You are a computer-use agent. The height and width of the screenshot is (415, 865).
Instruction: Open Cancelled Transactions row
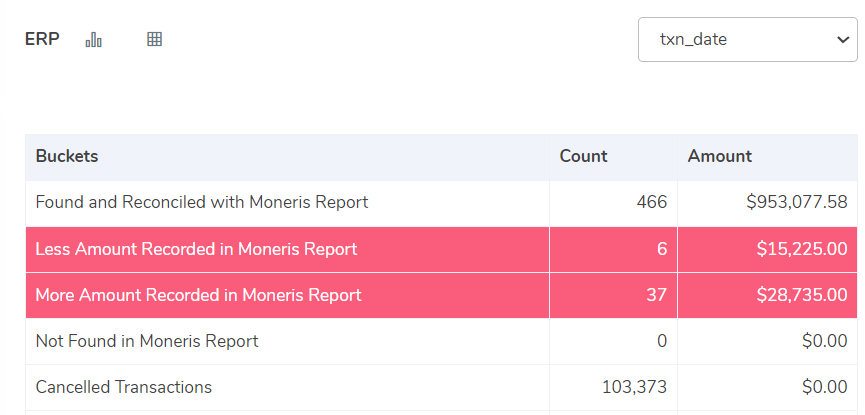[x=441, y=387]
